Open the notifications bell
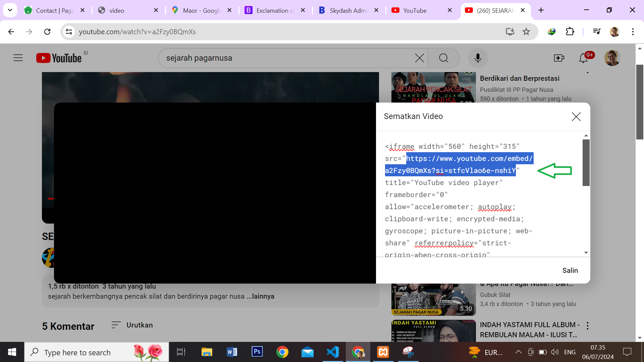This screenshot has height=362, width=644. point(583,58)
